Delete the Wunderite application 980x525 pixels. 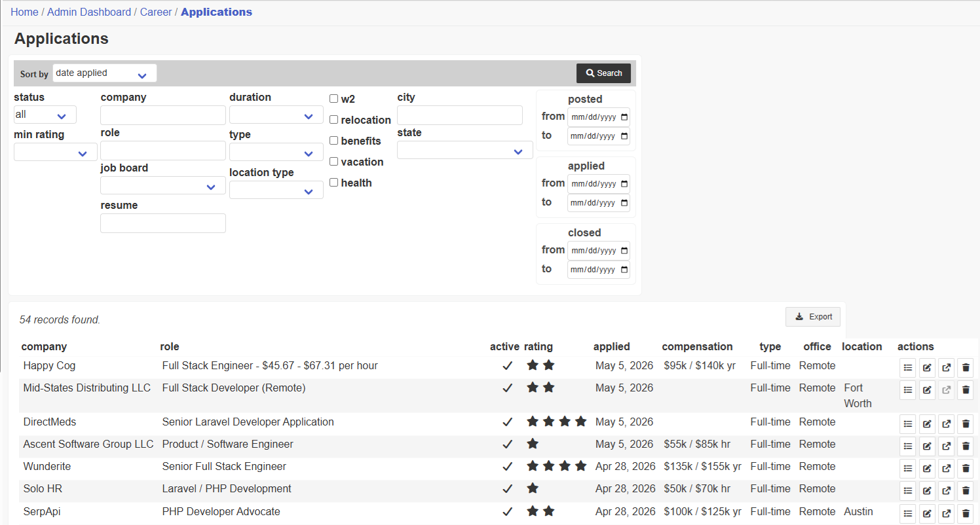[966, 469]
